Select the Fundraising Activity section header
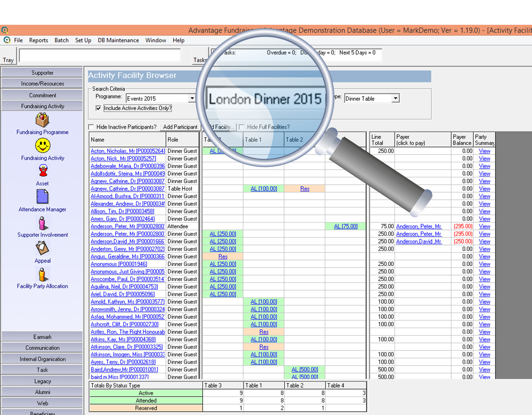The image size is (532, 415). click(42, 106)
